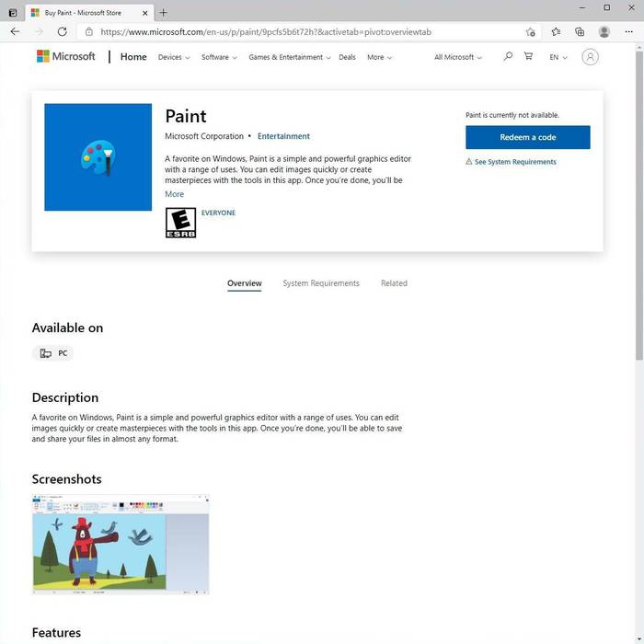Screen dimensions: 644x644
Task: Go to Home in Microsoft nav
Action: (133, 57)
